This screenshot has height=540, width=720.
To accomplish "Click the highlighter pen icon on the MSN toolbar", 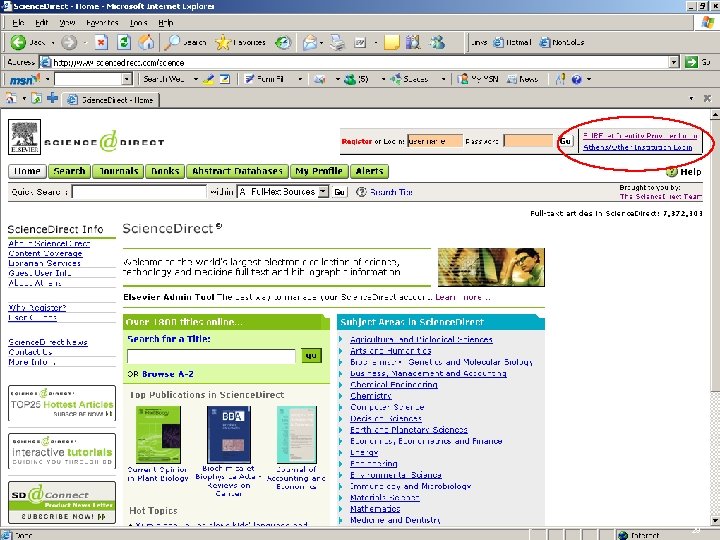I will click(x=208, y=79).
